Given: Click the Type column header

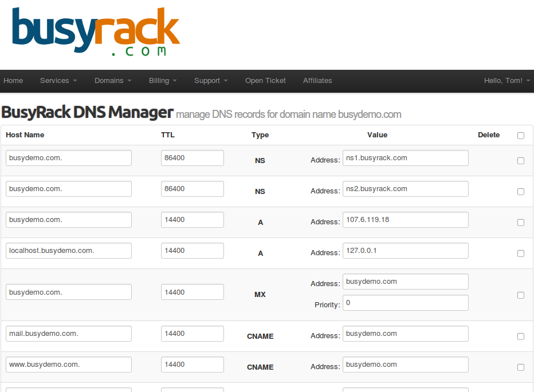Looking at the screenshot, I should (x=260, y=135).
